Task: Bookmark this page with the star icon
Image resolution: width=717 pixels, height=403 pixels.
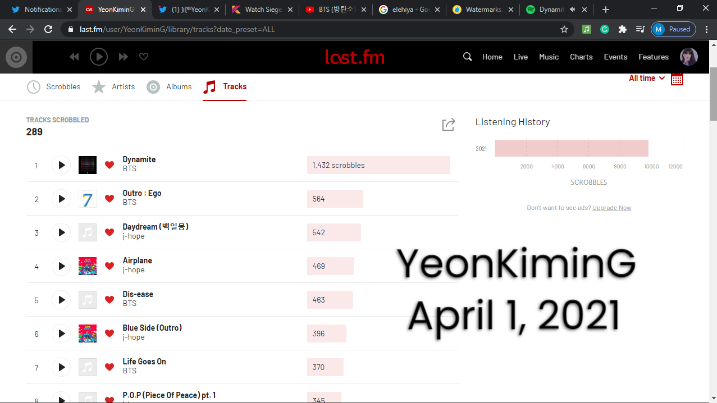Action: (x=564, y=29)
